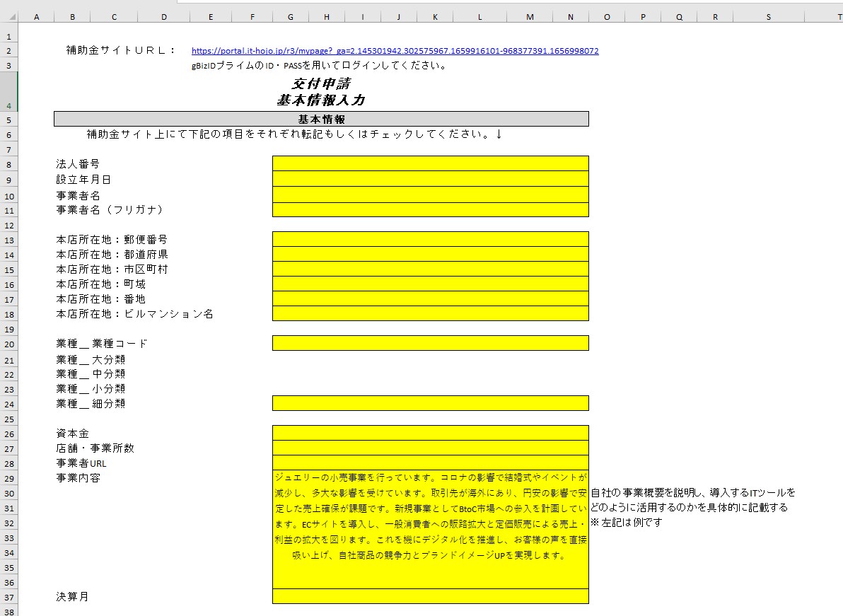Select column S header

click(x=769, y=17)
